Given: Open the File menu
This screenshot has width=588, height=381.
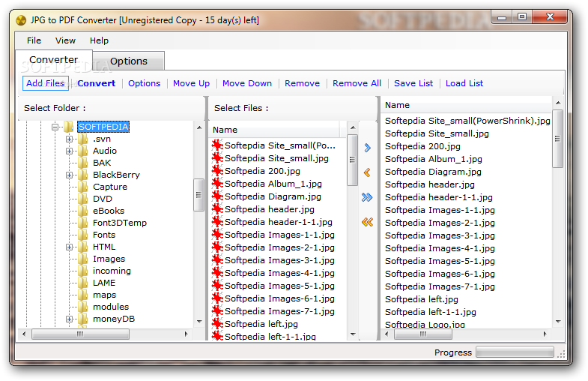Looking at the screenshot, I should tap(34, 40).
